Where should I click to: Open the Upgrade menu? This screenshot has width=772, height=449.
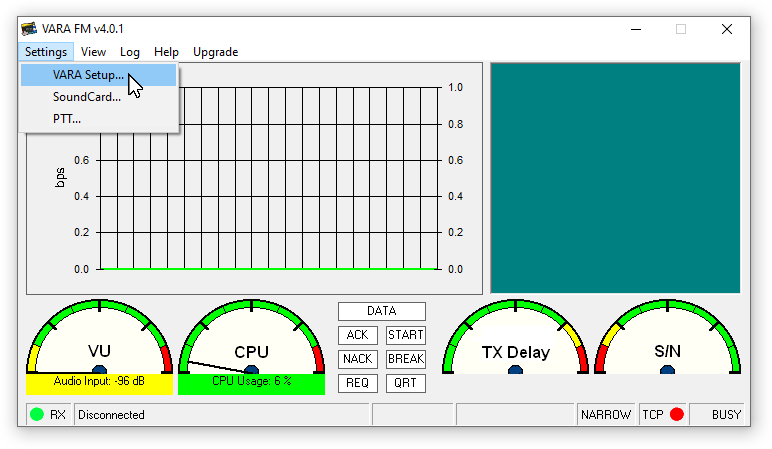(216, 52)
